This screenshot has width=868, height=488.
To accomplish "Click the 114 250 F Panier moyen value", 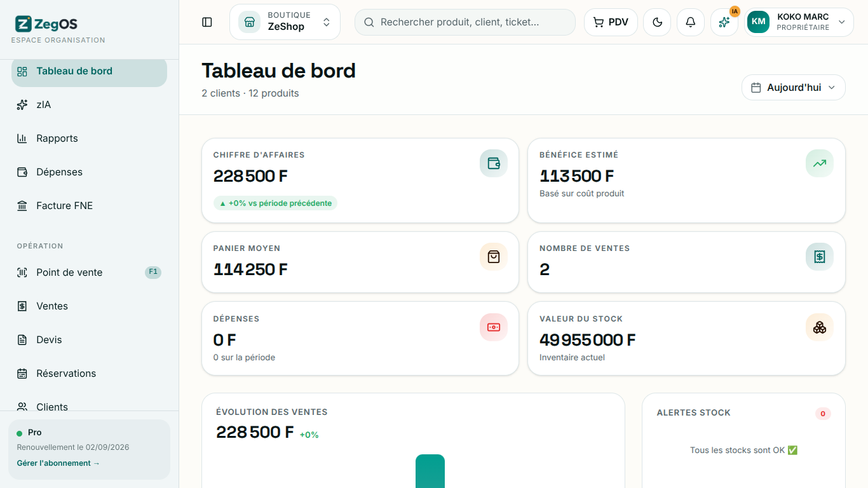I will coord(250,269).
